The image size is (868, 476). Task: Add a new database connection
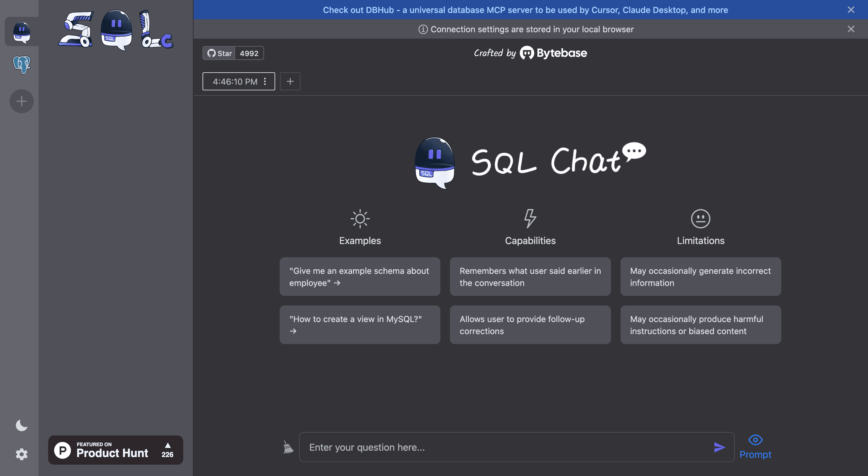(x=22, y=101)
